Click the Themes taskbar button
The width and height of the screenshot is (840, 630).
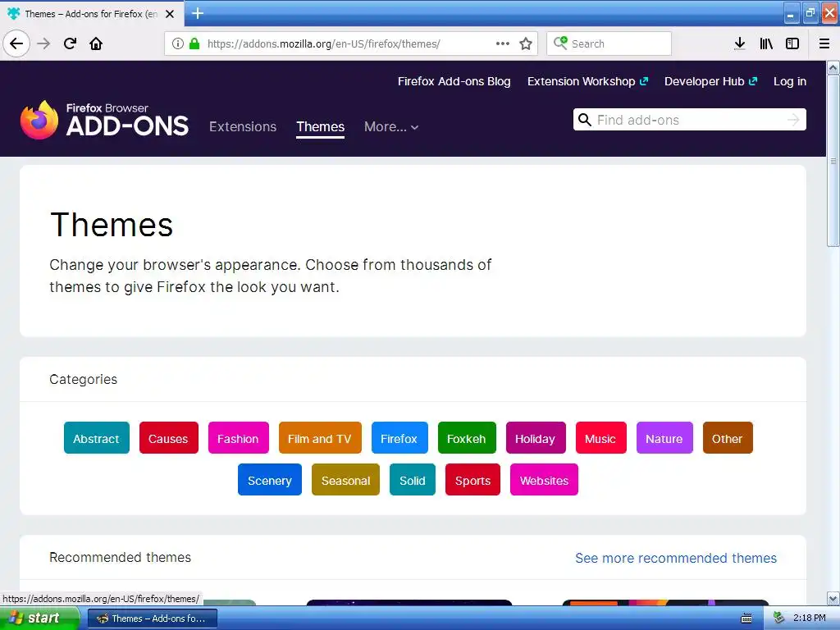coord(152,619)
